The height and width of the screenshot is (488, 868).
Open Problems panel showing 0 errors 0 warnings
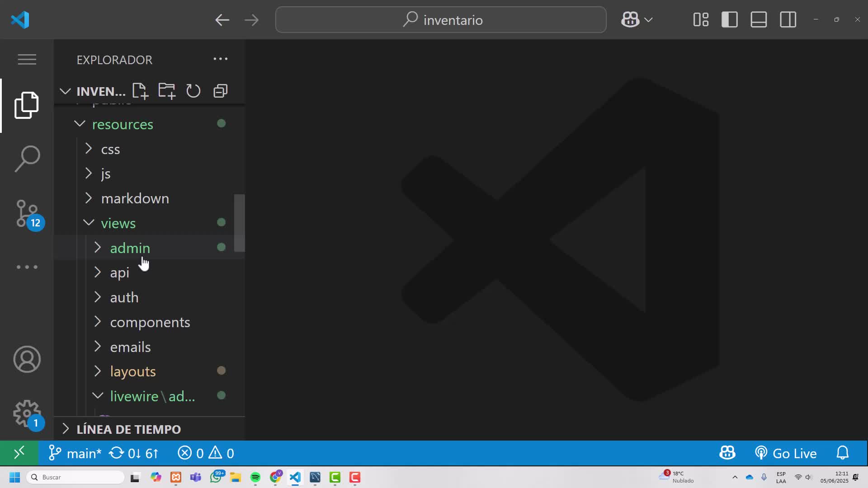[206, 453]
